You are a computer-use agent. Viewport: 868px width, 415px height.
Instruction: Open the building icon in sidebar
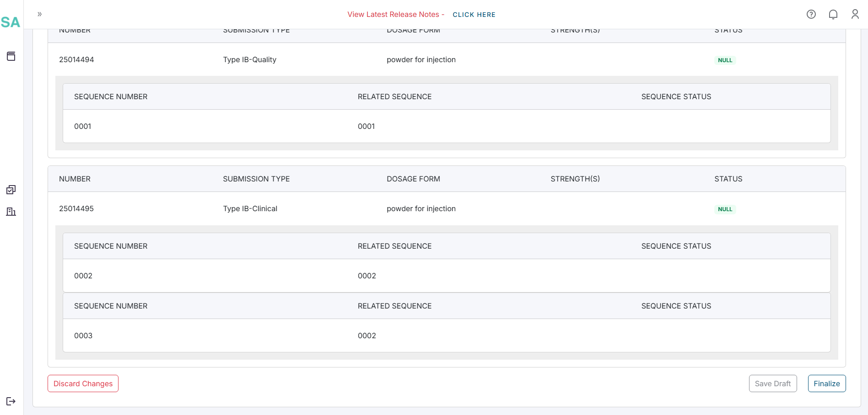(x=11, y=212)
